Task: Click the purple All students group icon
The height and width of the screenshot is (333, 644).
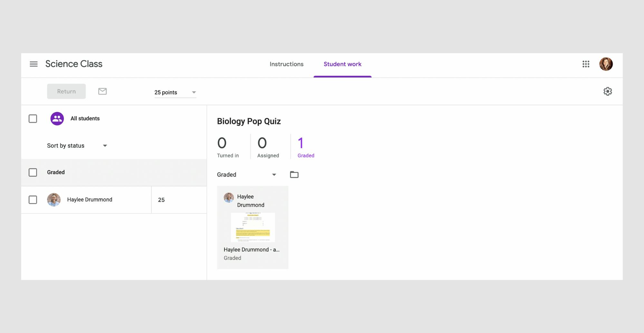Action: tap(57, 119)
